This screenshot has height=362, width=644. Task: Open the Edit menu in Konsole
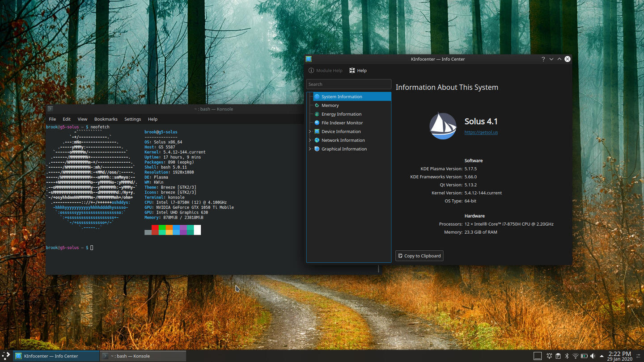(x=67, y=119)
